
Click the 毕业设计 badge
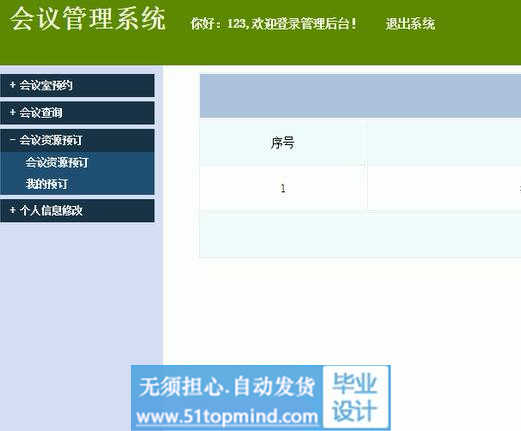[x=355, y=397]
